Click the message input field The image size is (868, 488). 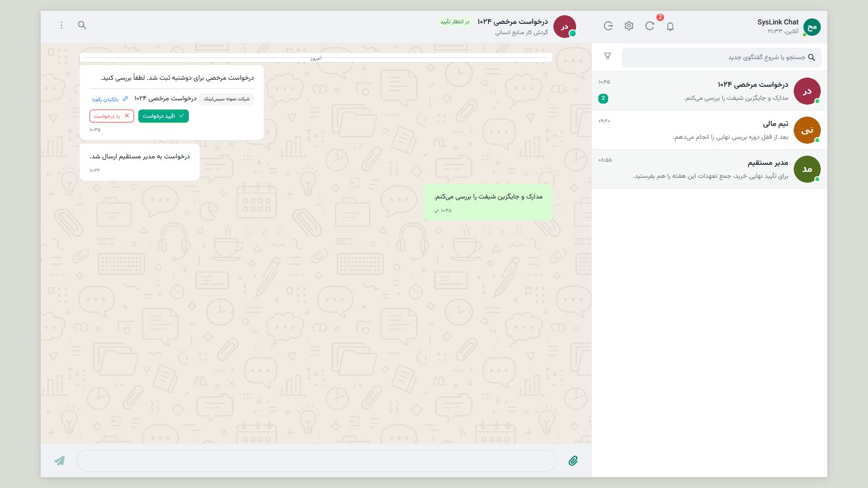[x=316, y=461]
